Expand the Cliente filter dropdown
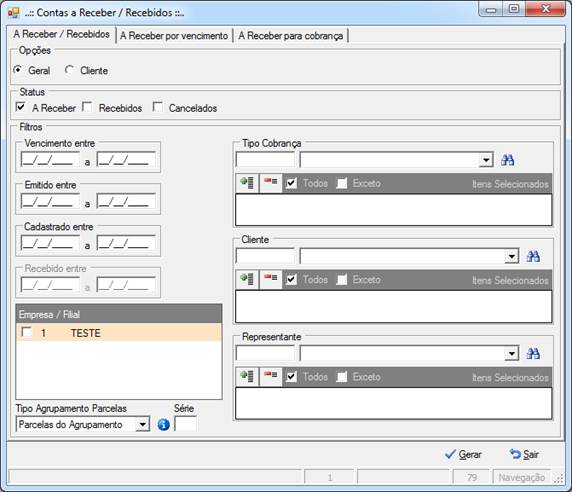The width and height of the screenshot is (572, 492). [x=511, y=256]
